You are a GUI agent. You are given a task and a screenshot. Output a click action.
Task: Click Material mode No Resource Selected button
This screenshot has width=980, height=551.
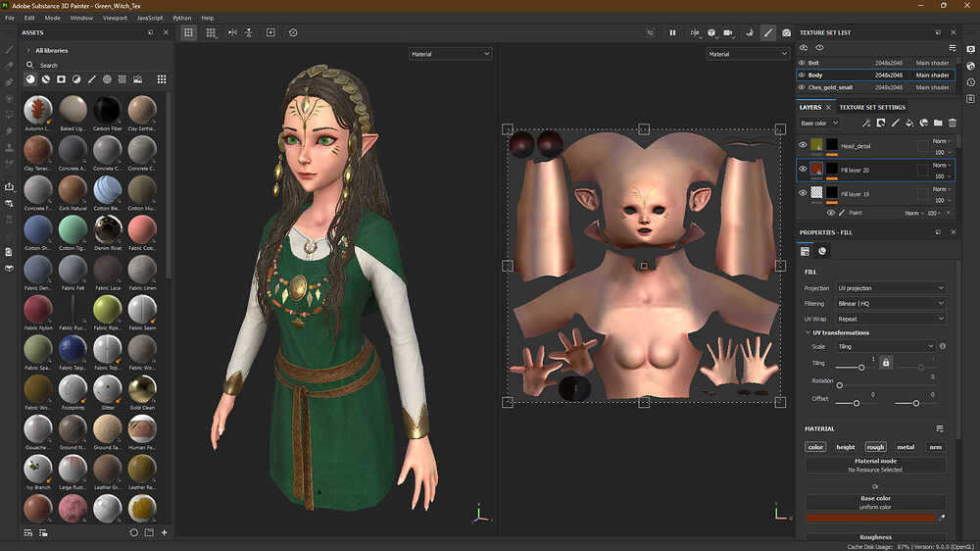pos(875,465)
